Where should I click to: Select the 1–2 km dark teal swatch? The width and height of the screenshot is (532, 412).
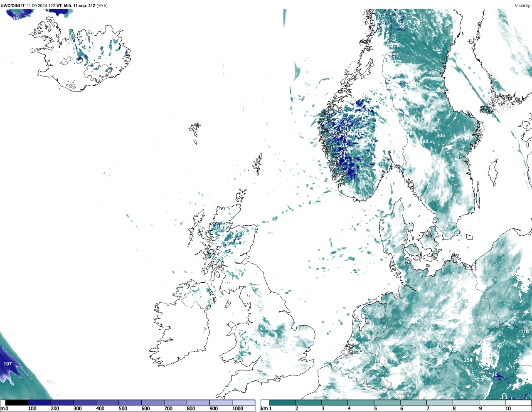click(x=282, y=402)
